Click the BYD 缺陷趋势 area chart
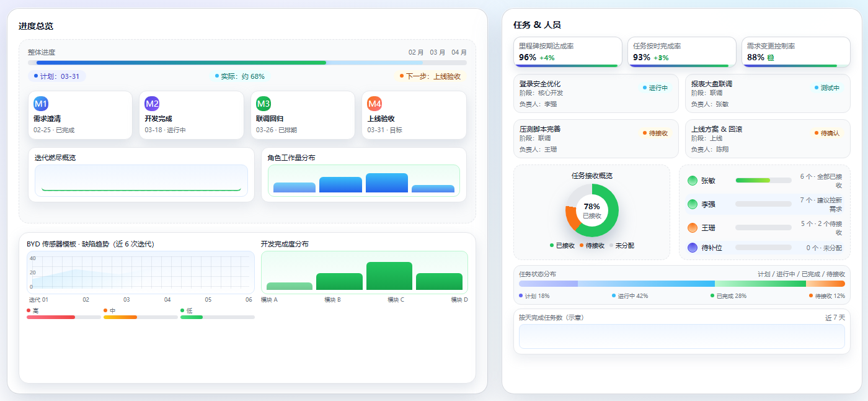The width and height of the screenshot is (868, 401). coord(141,272)
